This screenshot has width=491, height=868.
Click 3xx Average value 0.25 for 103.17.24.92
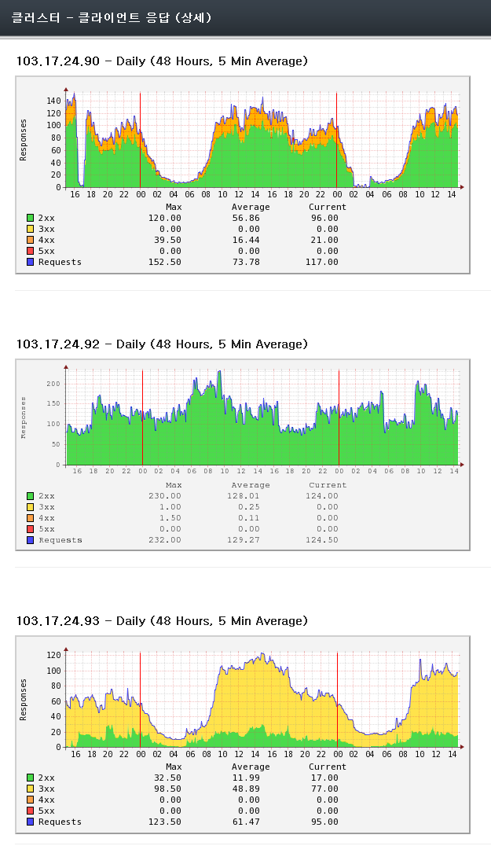(x=249, y=507)
